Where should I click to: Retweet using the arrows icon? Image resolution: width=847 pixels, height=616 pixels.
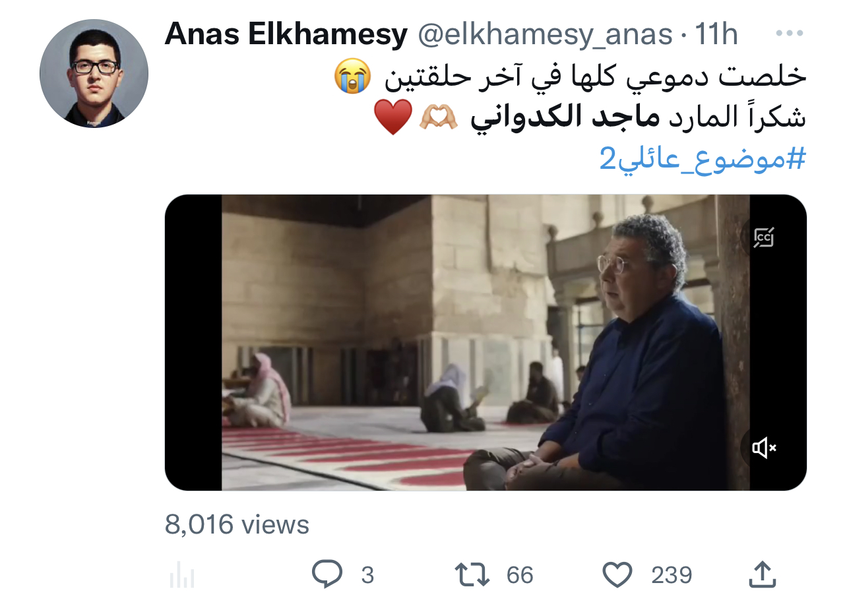[473, 574]
